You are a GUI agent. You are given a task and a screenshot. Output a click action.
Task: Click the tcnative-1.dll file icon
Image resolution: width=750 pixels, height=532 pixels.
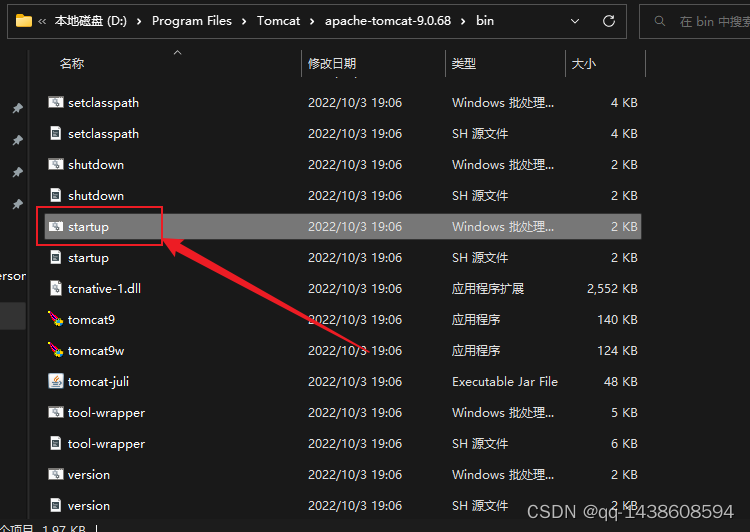click(55, 288)
